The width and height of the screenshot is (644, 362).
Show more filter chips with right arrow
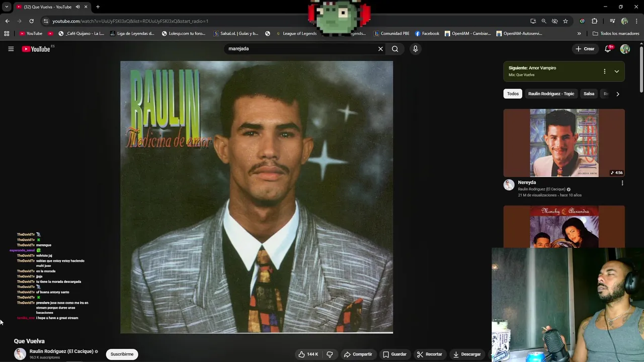pyautogui.click(x=617, y=94)
